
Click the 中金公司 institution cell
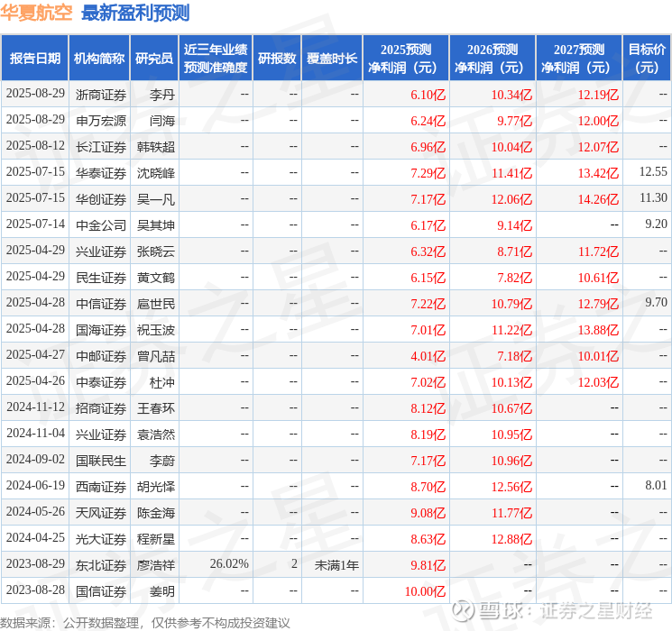[x=101, y=225]
